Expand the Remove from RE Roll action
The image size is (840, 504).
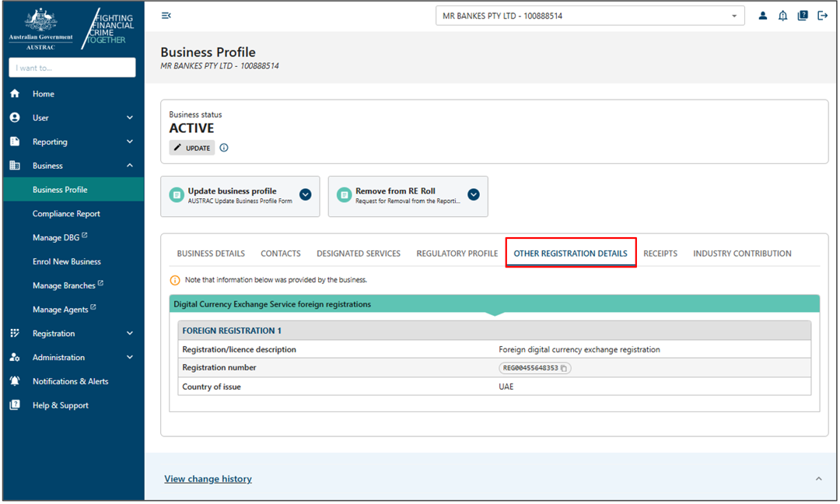473,194
